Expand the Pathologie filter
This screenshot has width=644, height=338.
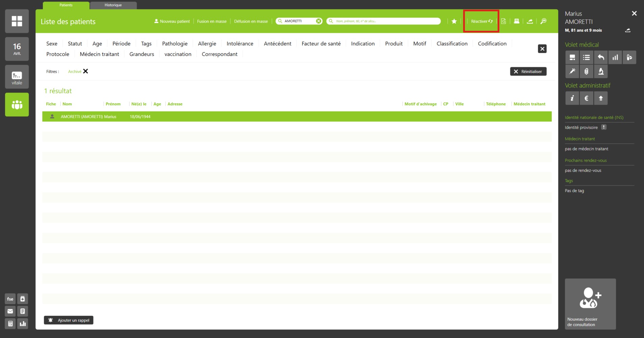175,44
